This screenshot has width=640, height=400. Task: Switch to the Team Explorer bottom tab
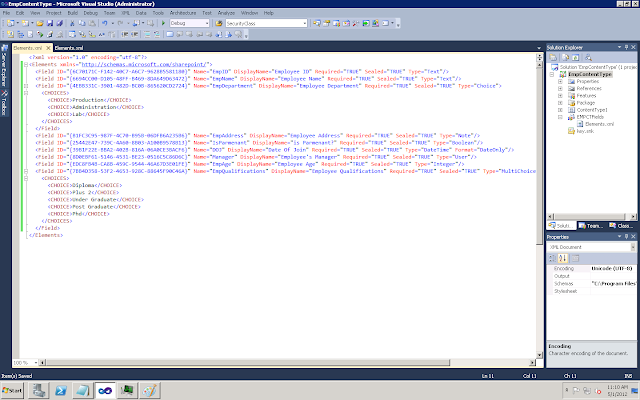coord(591,226)
